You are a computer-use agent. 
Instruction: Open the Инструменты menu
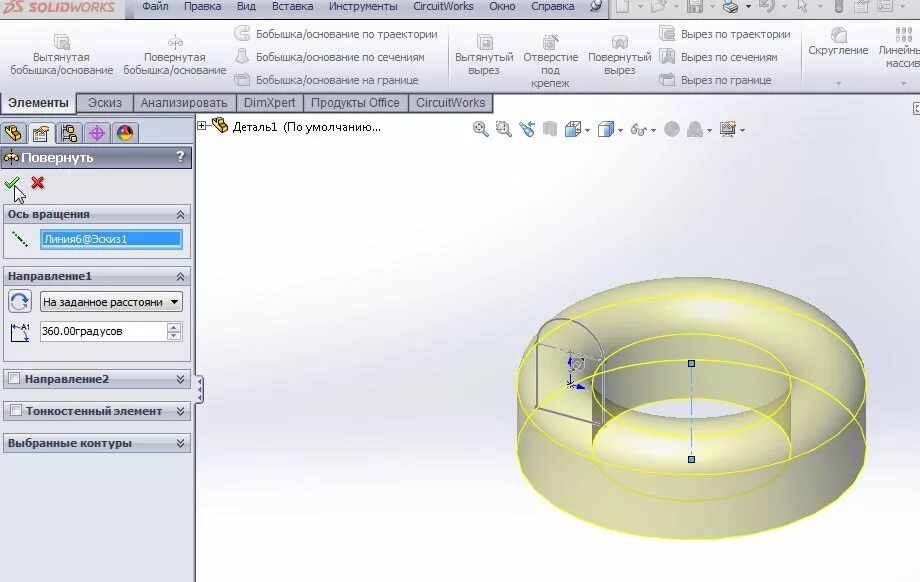tap(363, 5)
